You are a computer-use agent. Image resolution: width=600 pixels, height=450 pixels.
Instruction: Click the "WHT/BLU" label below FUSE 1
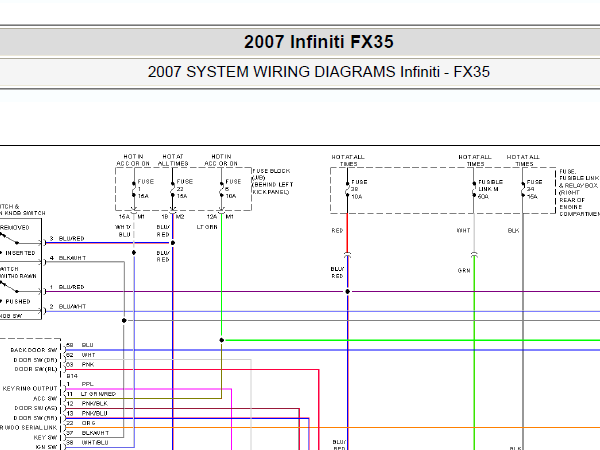[x=123, y=231]
